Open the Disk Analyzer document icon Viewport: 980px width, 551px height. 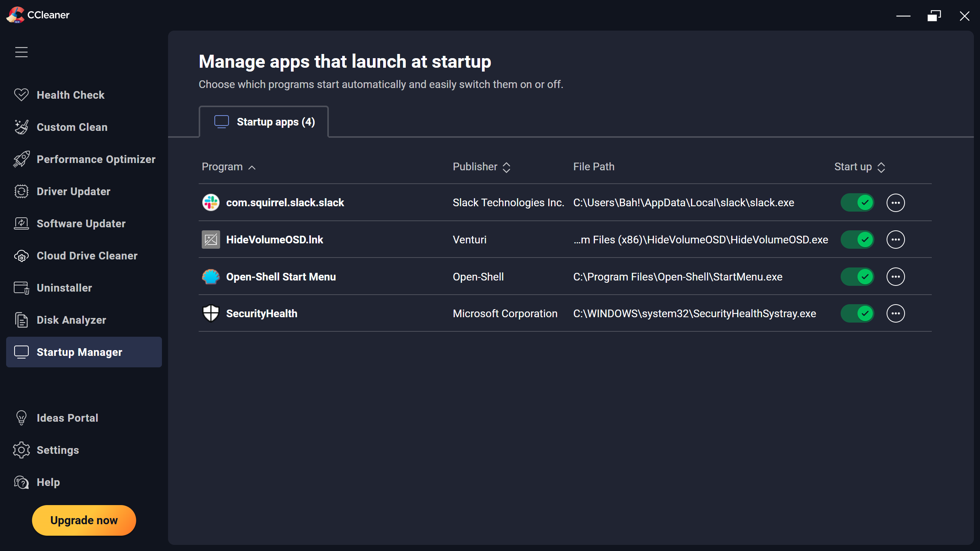tap(21, 320)
